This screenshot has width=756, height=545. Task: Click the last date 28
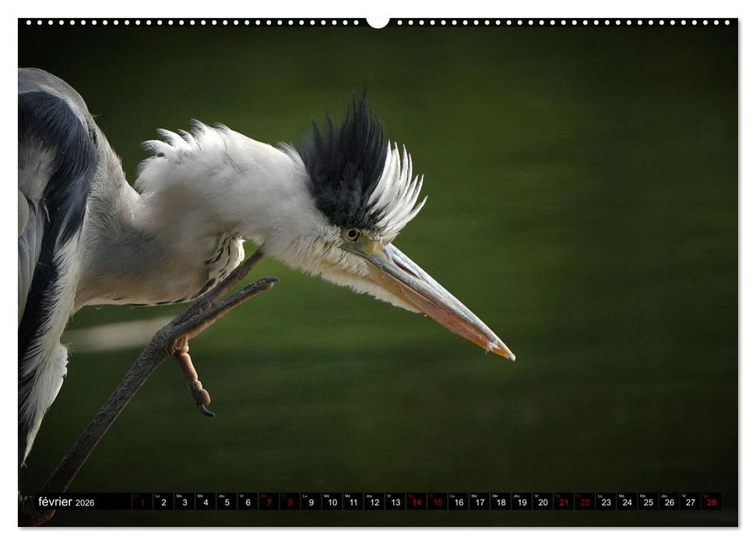(711, 502)
